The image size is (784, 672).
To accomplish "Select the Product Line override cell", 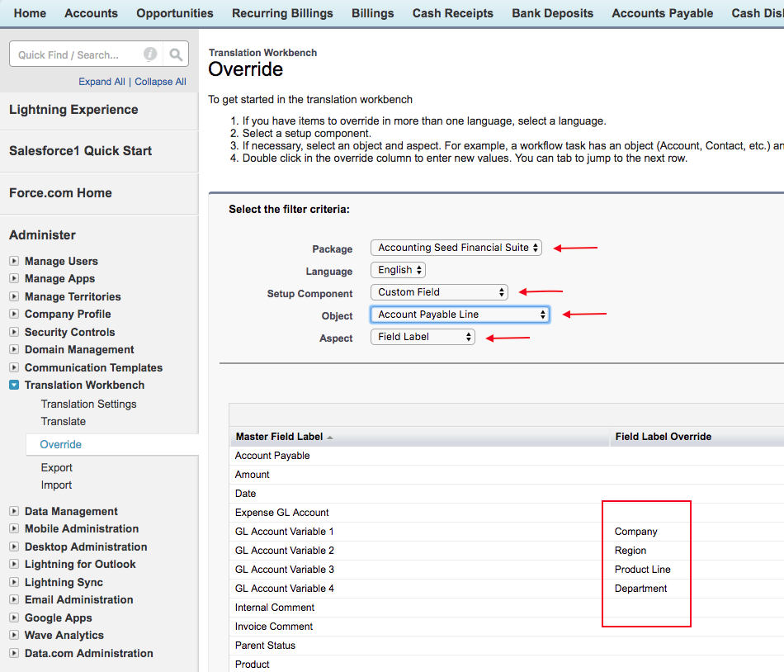I will (x=643, y=570).
